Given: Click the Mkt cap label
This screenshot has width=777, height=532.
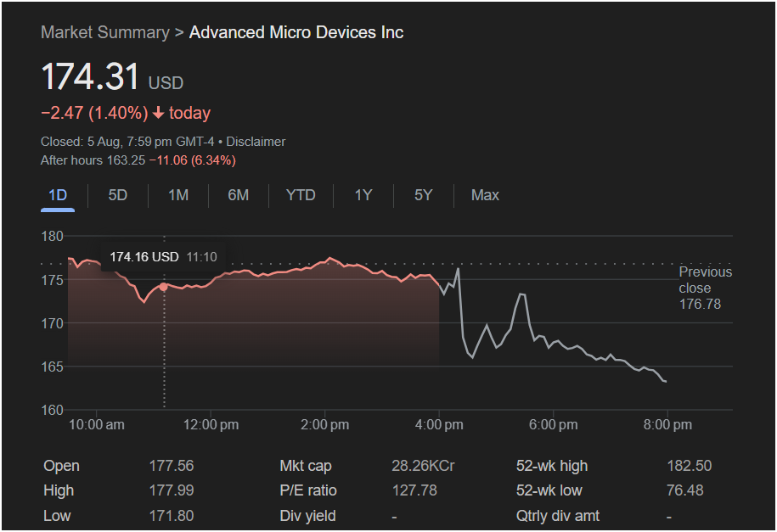Looking at the screenshot, I should point(306,466).
